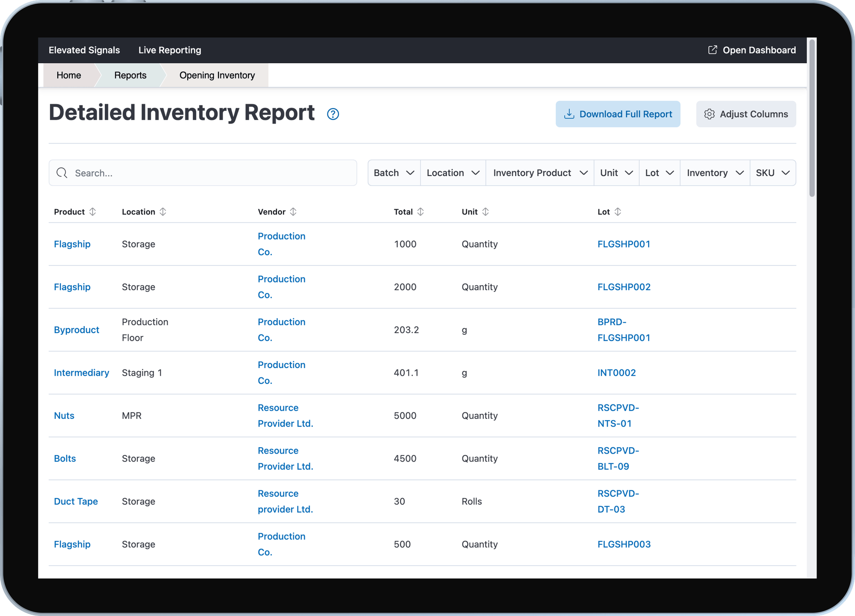
Task: View the Byproduct product details
Action: click(x=77, y=330)
